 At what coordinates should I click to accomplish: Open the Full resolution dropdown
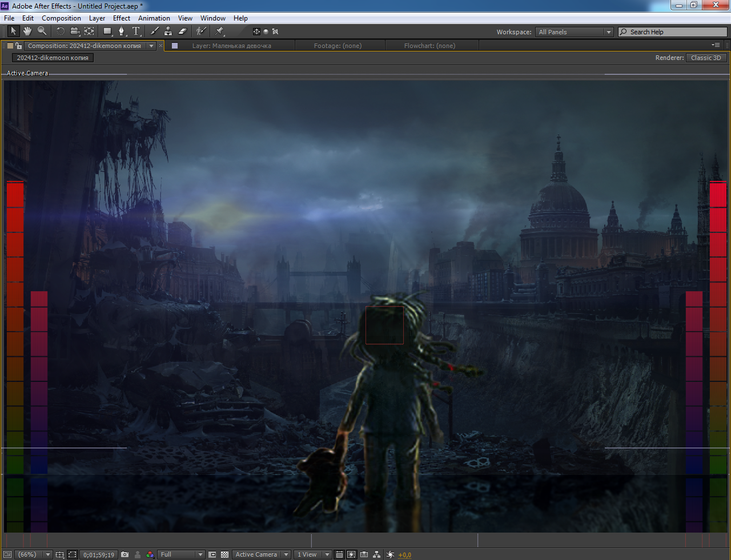tap(182, 554)
